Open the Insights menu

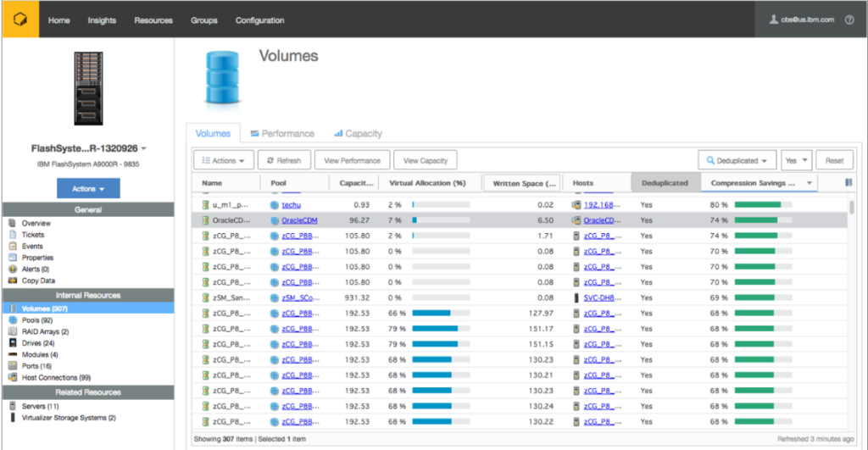point(102,20)
